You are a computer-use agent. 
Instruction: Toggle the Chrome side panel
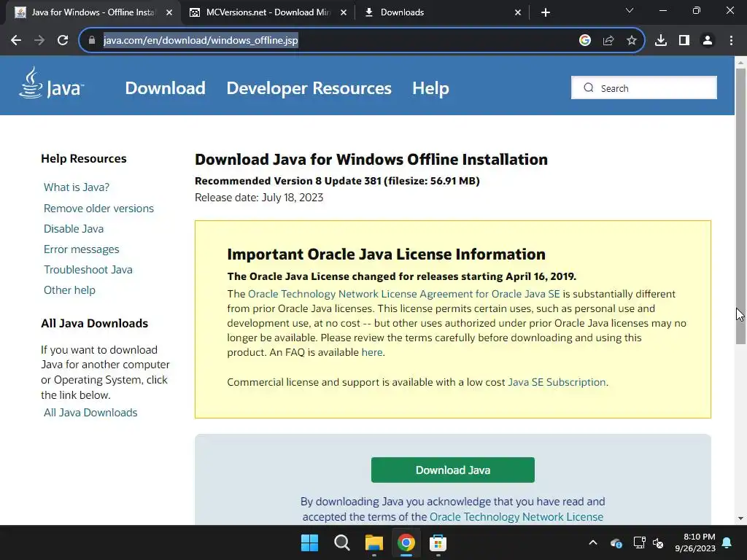coord(684,41)
